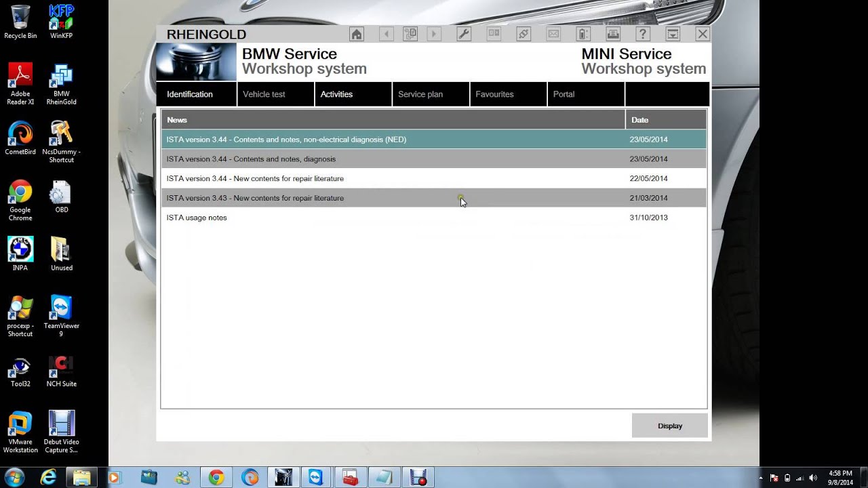Switch to Chrome in the taskbar
868x488 pixels.
[216, 478]
